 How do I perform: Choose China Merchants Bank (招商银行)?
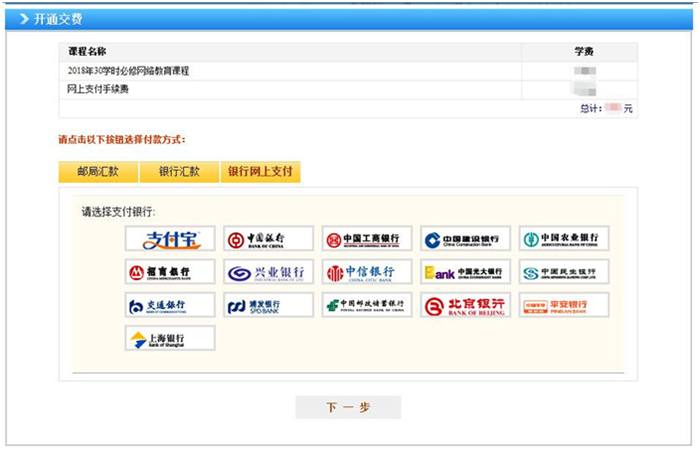tap(170, 272)
